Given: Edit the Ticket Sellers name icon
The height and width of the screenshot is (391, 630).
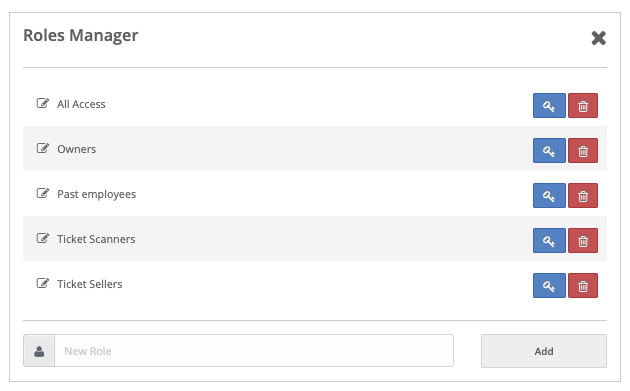Looking at the screenshot, I should pyautogui.click(x=43, y=283).
